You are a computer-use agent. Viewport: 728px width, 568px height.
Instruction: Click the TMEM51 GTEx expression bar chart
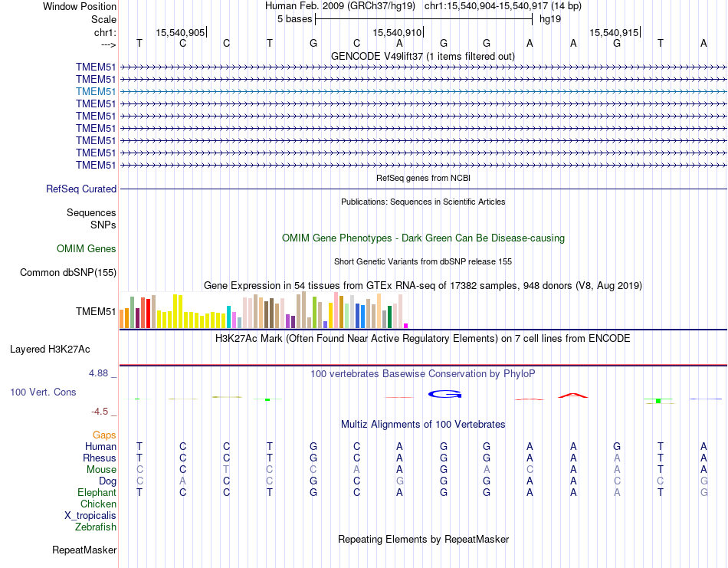[x=264, y=310]
